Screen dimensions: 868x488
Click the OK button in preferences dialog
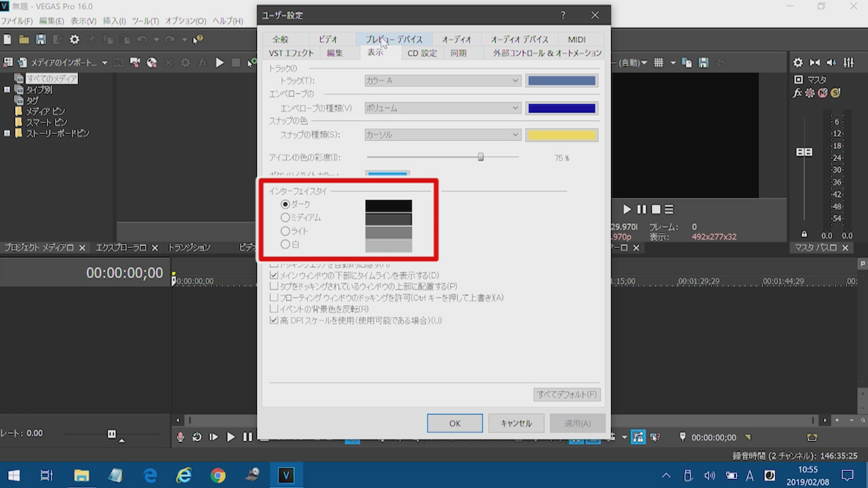[454, 423]
